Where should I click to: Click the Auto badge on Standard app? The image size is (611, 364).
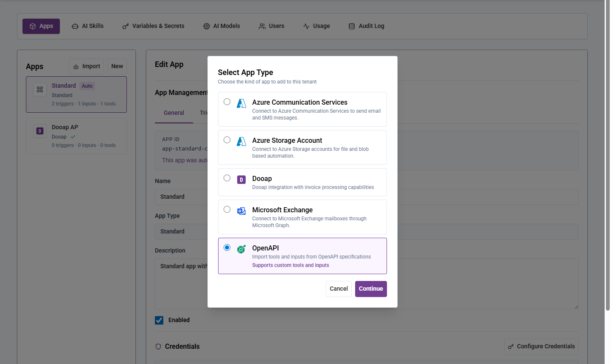coord(87,86)
